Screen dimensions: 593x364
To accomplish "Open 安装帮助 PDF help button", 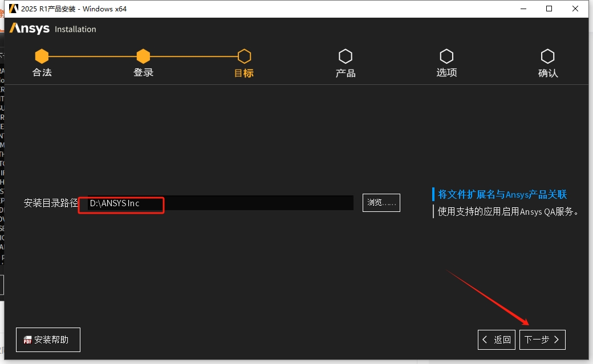I will click(x=48, y=340).
